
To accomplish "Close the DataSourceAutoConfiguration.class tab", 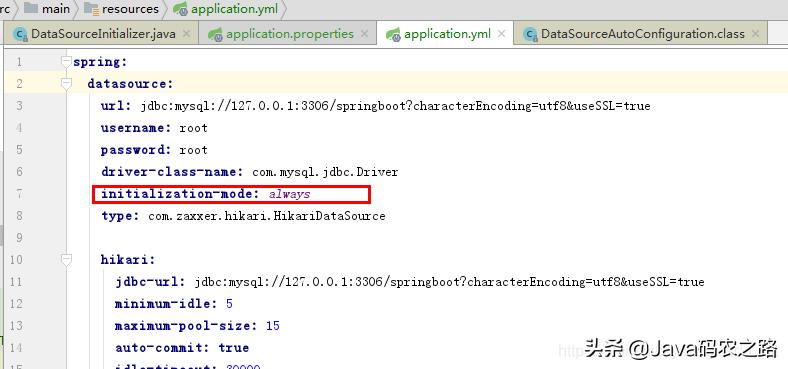I will (x=755, y=34).
